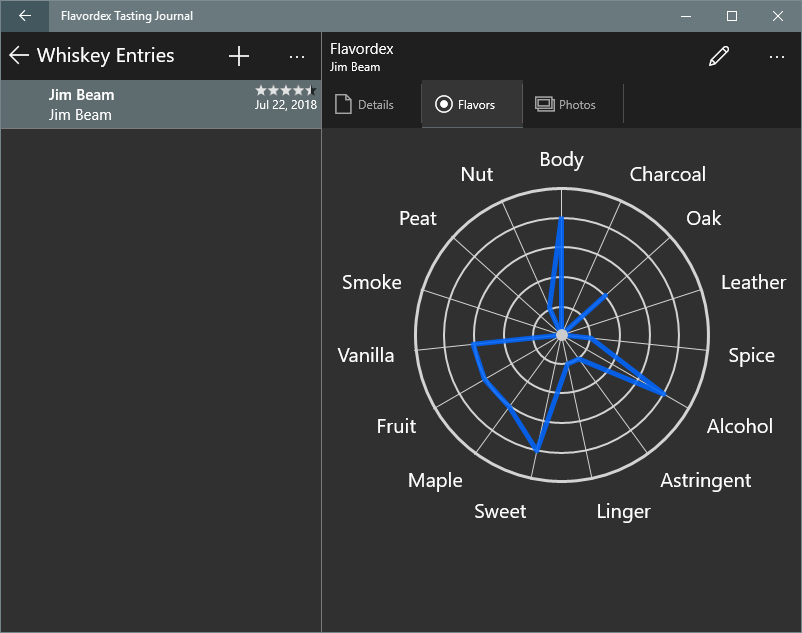The image size is (802, 633).
Task: Maximize the Flavordex window
Action: [x=732, y=16]
